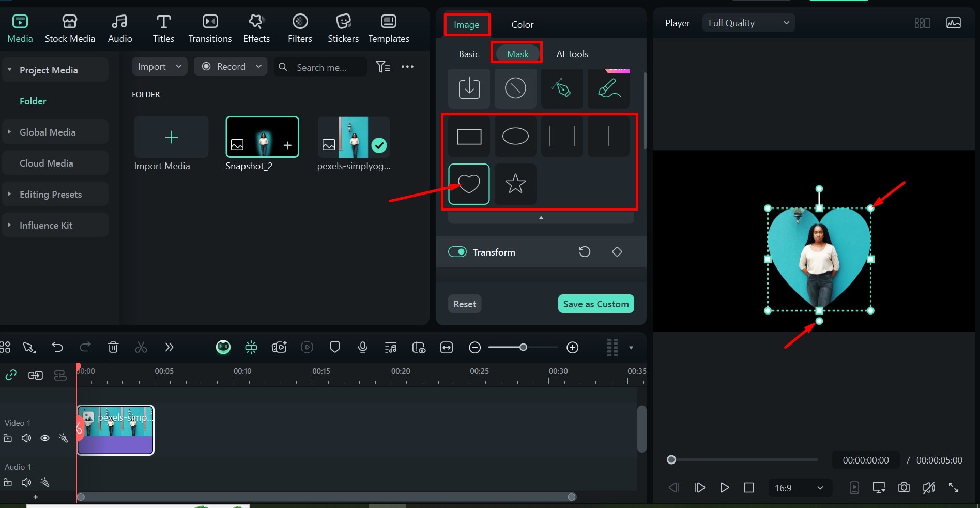Collapse the Project Media tree

pos(9,69)
